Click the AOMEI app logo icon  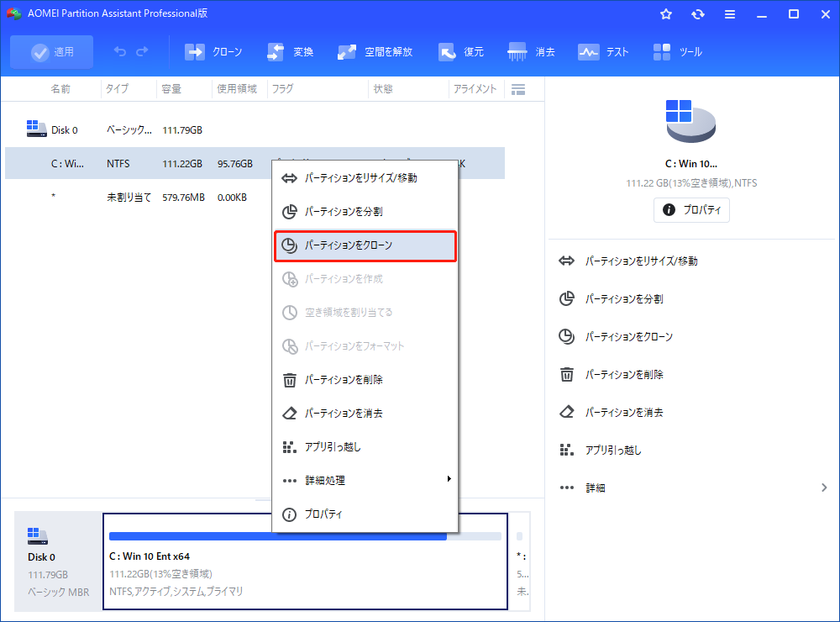coord(14,14)
